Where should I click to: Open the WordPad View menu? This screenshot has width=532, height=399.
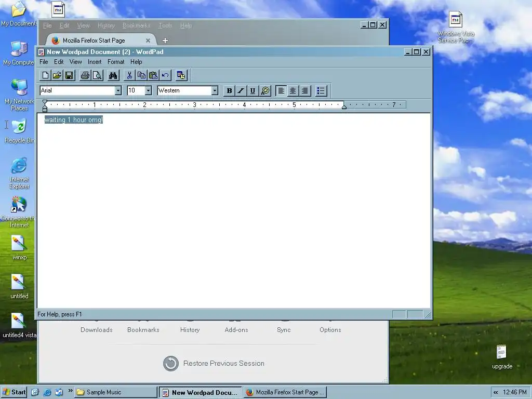[x=76, y=62]
